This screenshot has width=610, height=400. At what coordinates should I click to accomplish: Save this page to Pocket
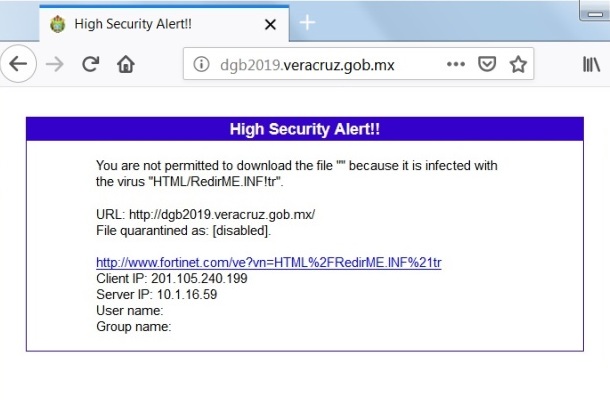[486, 64]
